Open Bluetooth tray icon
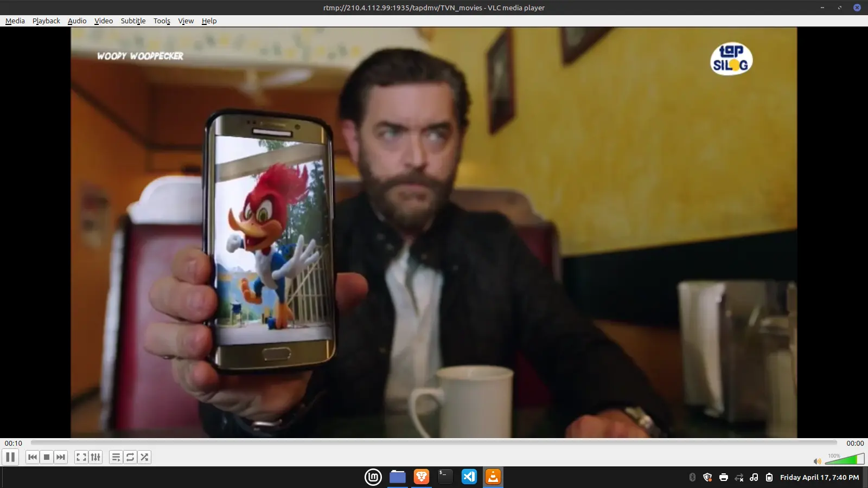Image resolution: width=868 pixels, height=488 pixels. click(x=692, y=477)
